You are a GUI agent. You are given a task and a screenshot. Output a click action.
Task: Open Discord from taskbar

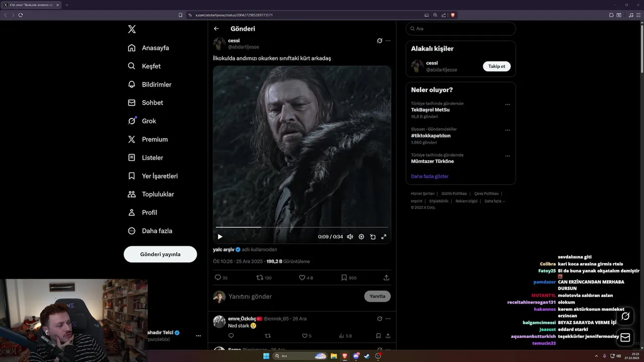[356, 356]
